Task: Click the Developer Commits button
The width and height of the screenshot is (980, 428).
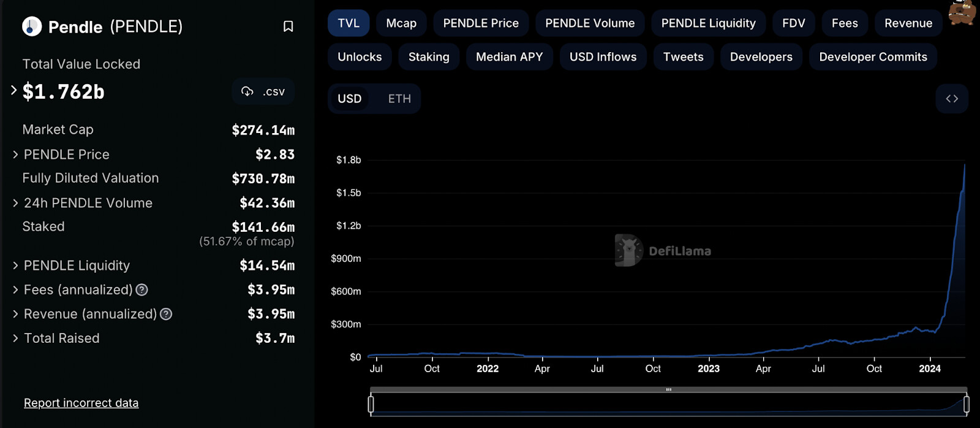Action: (873, 57)
